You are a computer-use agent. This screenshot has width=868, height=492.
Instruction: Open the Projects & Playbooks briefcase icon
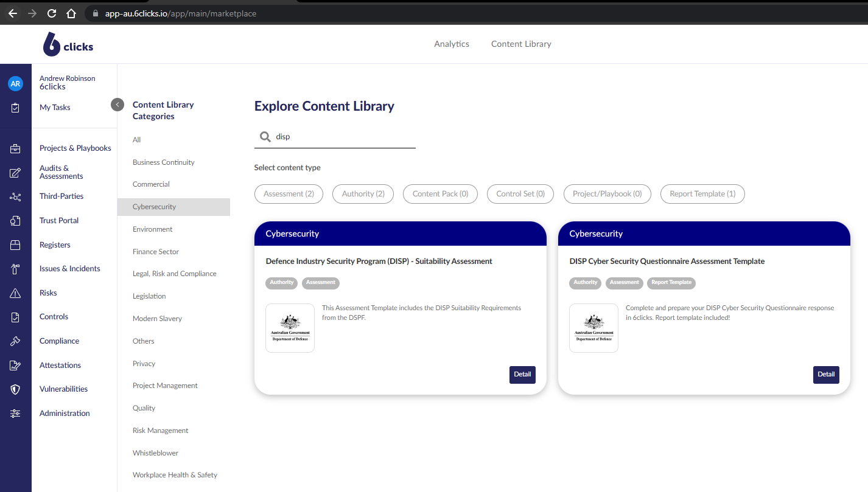click(x=15, y=148)
